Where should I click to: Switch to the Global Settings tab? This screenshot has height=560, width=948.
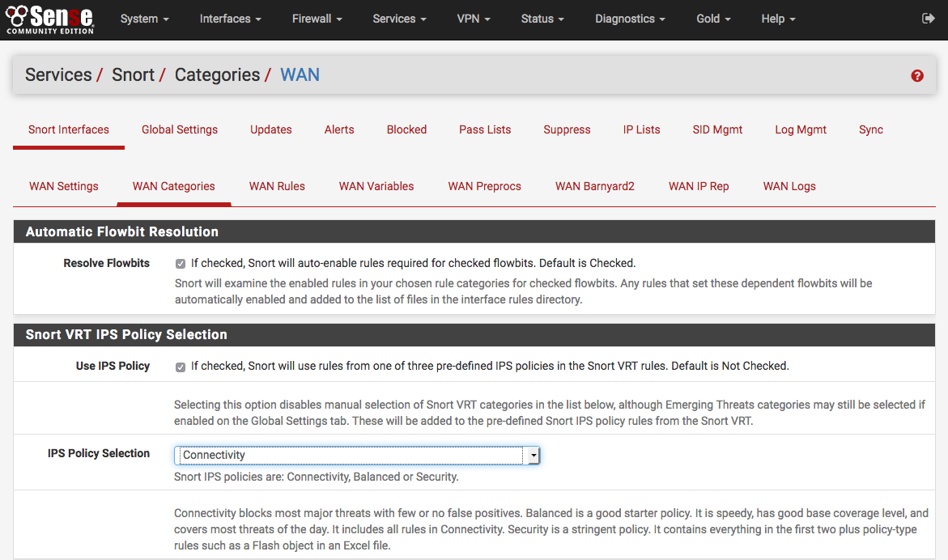[x=180, y=129]
